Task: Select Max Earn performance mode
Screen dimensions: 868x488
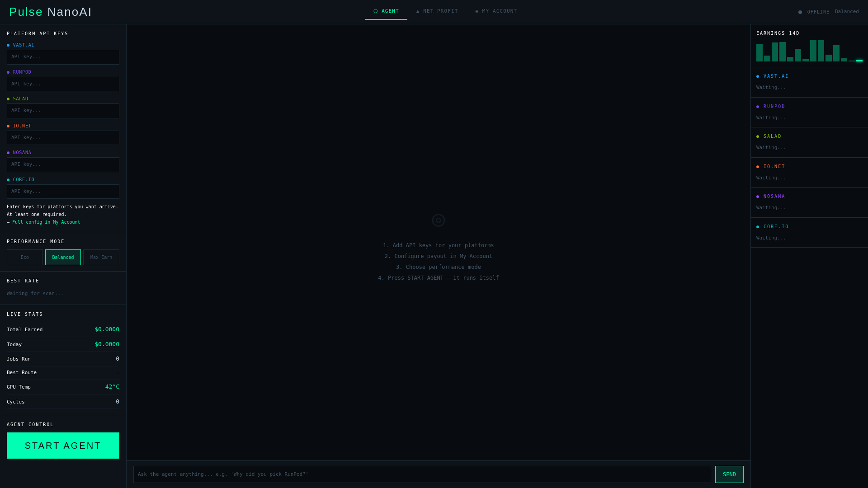Action: [x=101, y=258]
